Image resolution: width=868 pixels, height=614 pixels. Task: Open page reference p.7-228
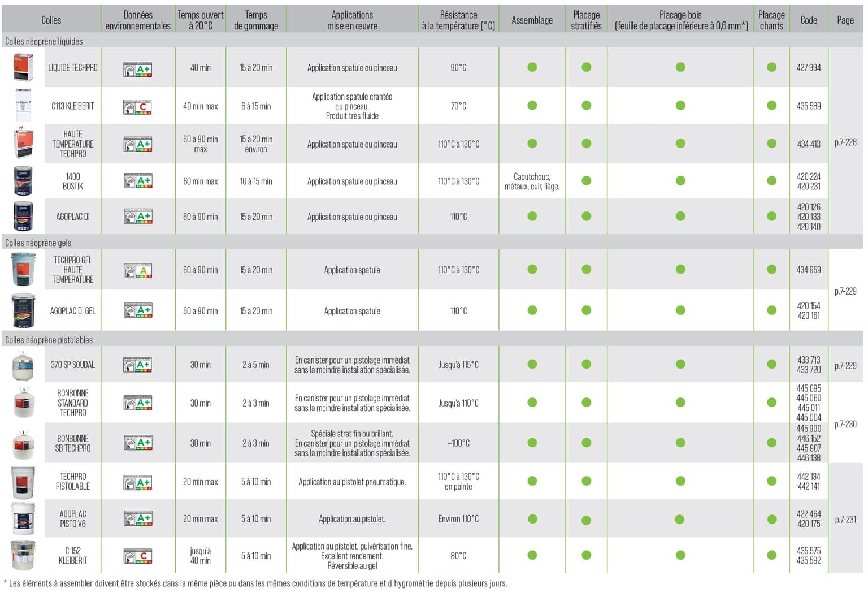(x=845, y=142)
